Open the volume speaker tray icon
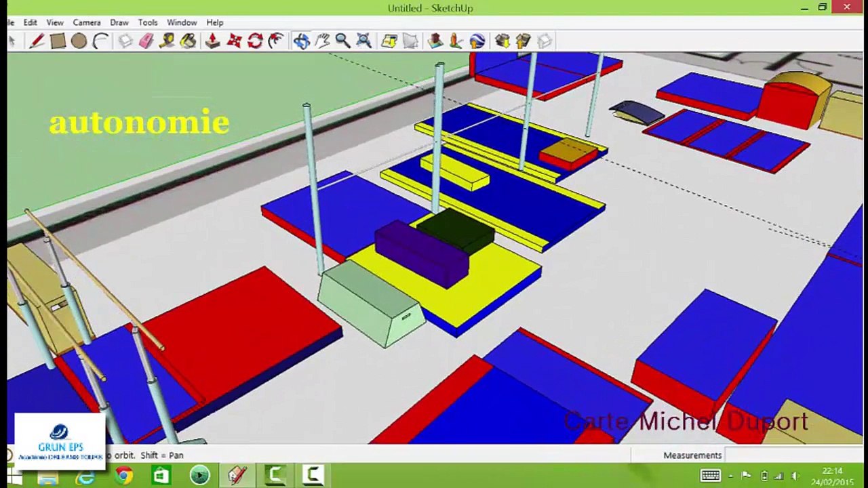Image resolution: width=868 pixels, height=488 pixels. click(795, 476)
